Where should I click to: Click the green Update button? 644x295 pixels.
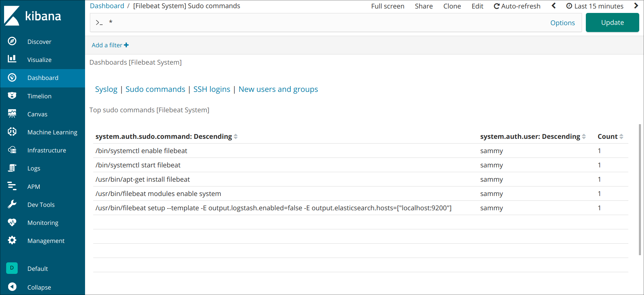[x=612, y=22]
